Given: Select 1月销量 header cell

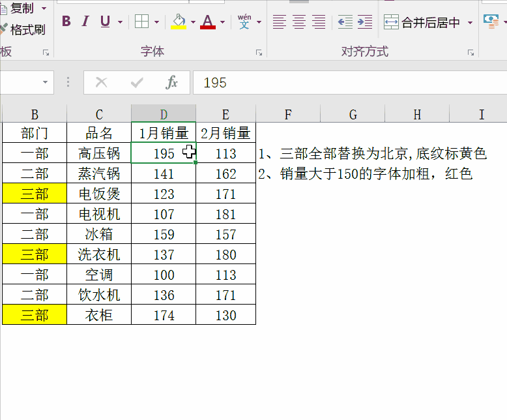Looking at the screenshot, I should pos(164,132).
